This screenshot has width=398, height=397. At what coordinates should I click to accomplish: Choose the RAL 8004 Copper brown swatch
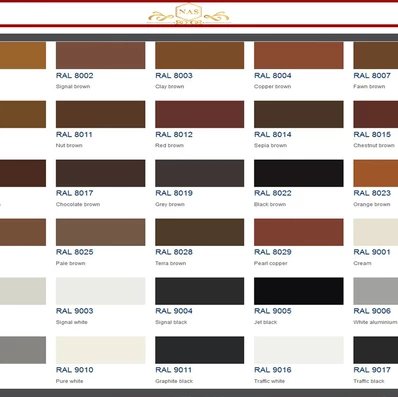click(298, 55)
